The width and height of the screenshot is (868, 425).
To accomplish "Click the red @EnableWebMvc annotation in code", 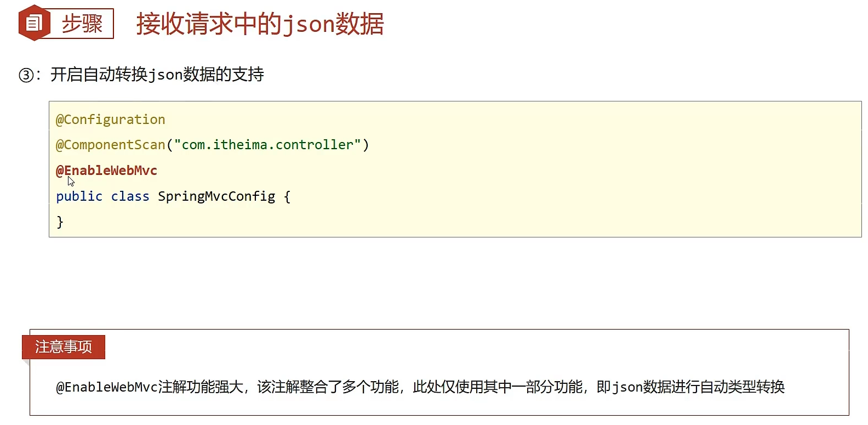I will 106,171.
